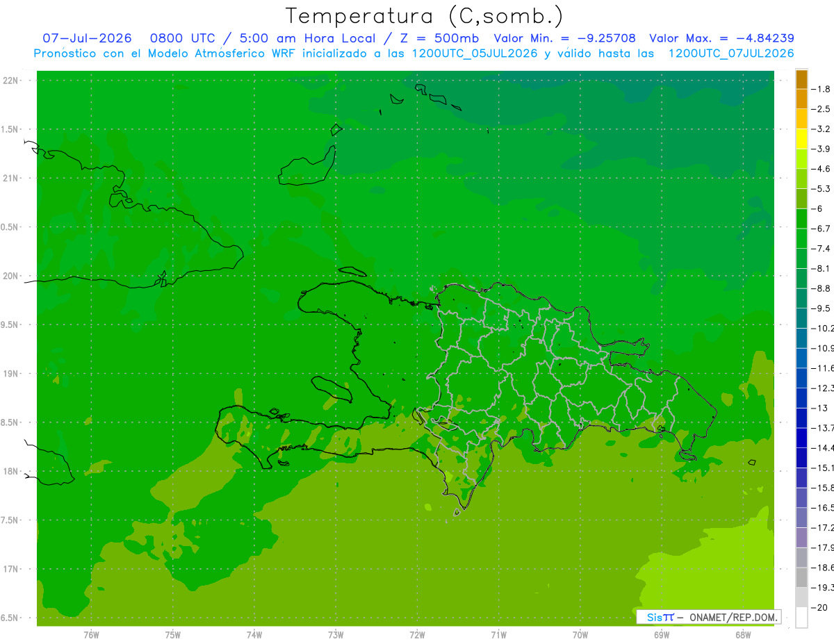Click the '-6.7' colorbar value
This screenshot has height=644, width=834.
pyautogui.click(x=821, y=229)
